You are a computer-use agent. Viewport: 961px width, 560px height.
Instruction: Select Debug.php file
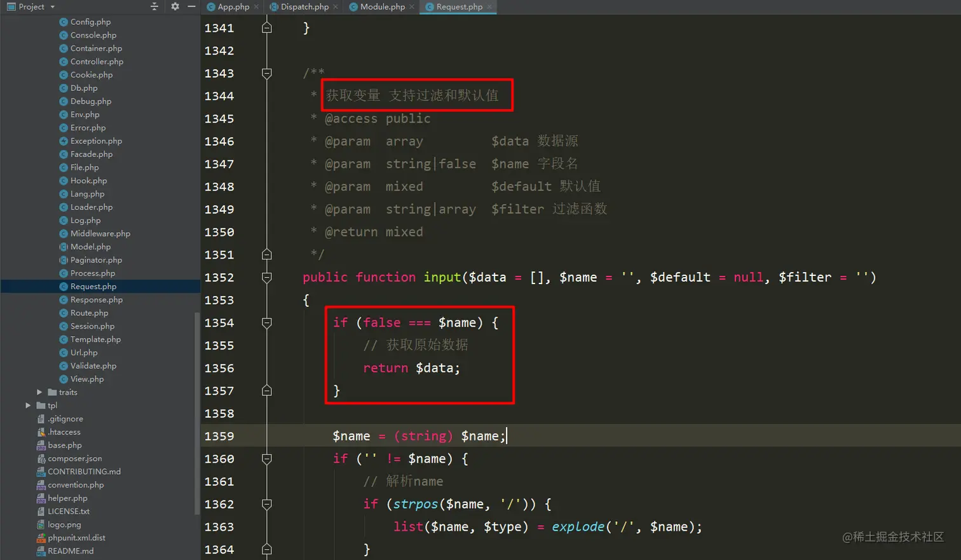[91, 102]
